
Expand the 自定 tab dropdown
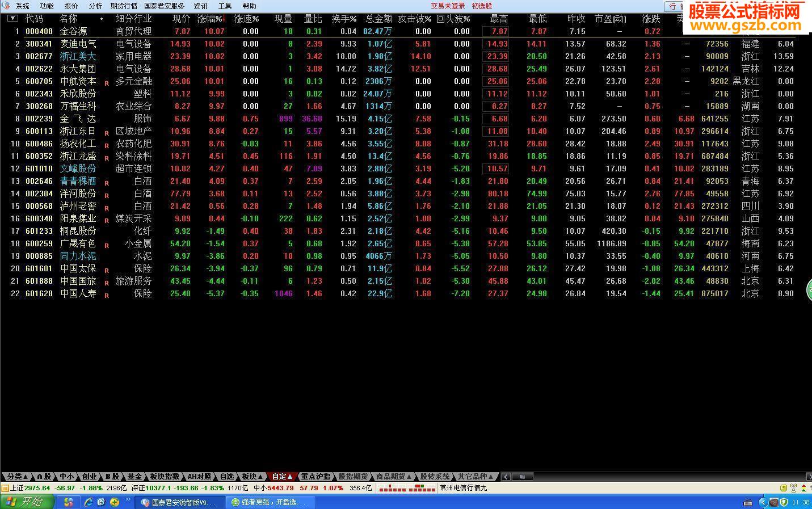(x=283, y=477)
